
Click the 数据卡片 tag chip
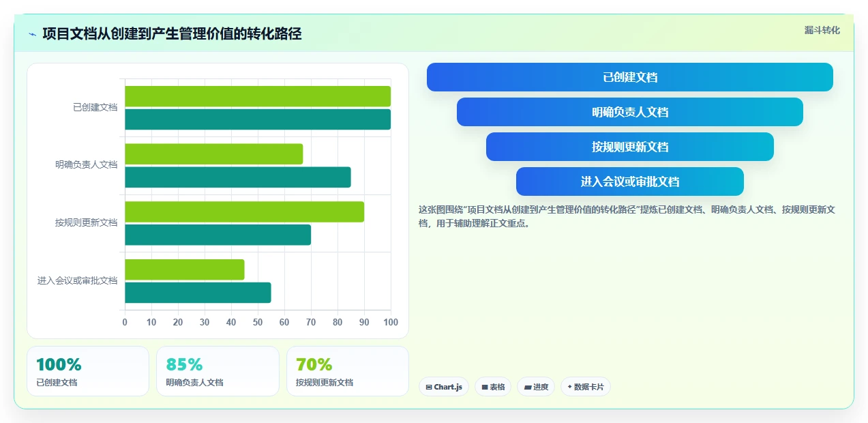[586, 387]
